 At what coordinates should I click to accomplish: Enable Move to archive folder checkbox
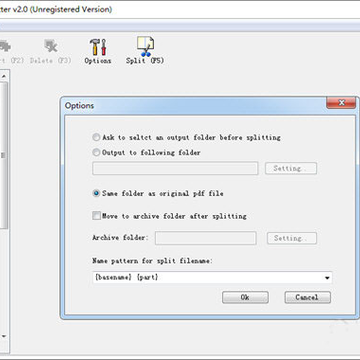[96, 216]
